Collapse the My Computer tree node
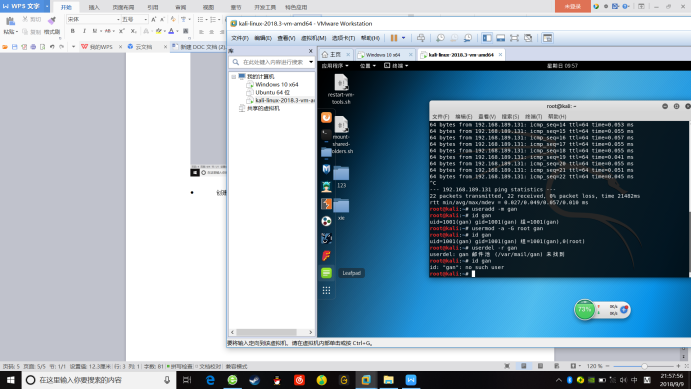This screenshot has width=692, height=389. [x=233, y=76]
